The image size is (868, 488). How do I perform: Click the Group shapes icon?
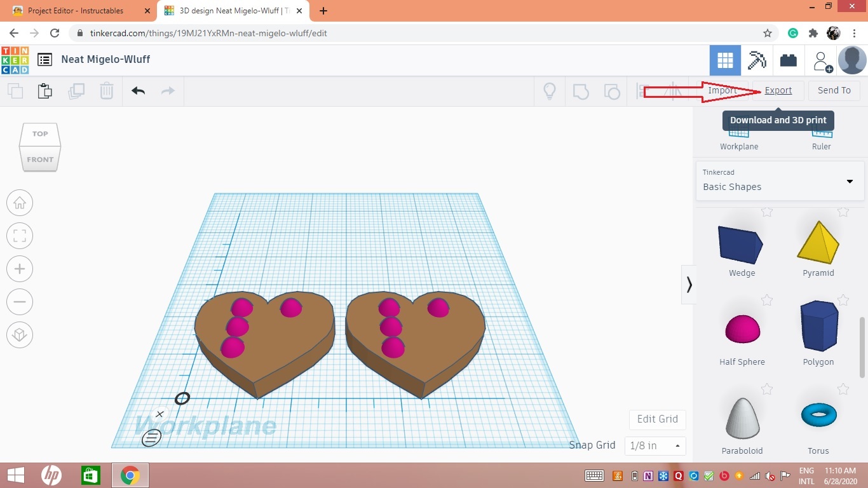(581, 91)
